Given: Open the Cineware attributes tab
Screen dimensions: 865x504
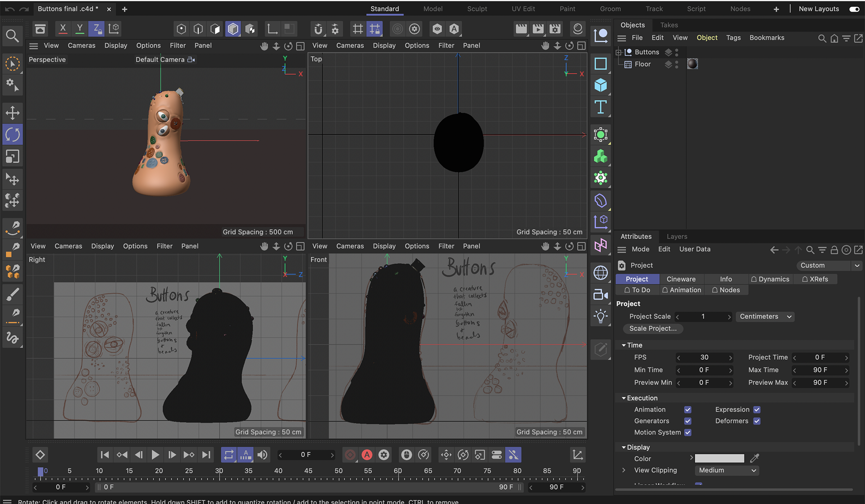Looking at the screenshot, I should (x=681, y=279).
